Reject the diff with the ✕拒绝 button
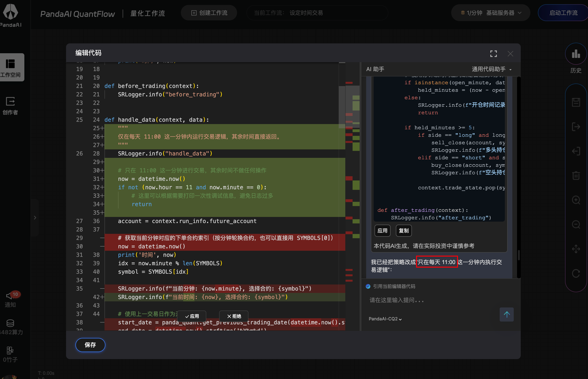Screen dimensions: 588x379 click(x=234, y=316)
